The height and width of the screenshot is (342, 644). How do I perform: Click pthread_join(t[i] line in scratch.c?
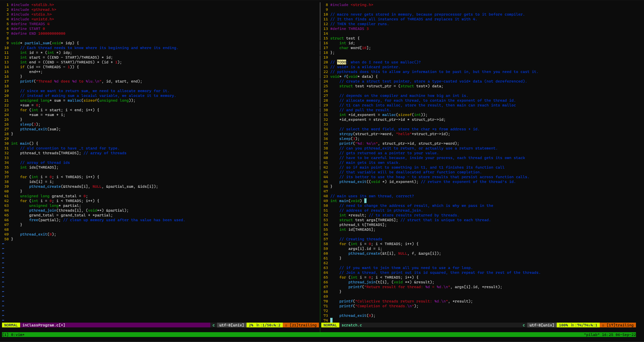click(x=391, y=282)
